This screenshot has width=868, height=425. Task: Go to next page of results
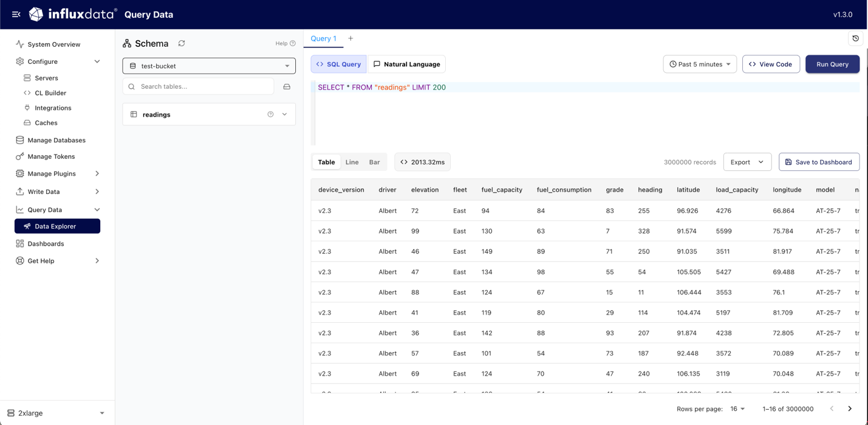tap(850, 409)
